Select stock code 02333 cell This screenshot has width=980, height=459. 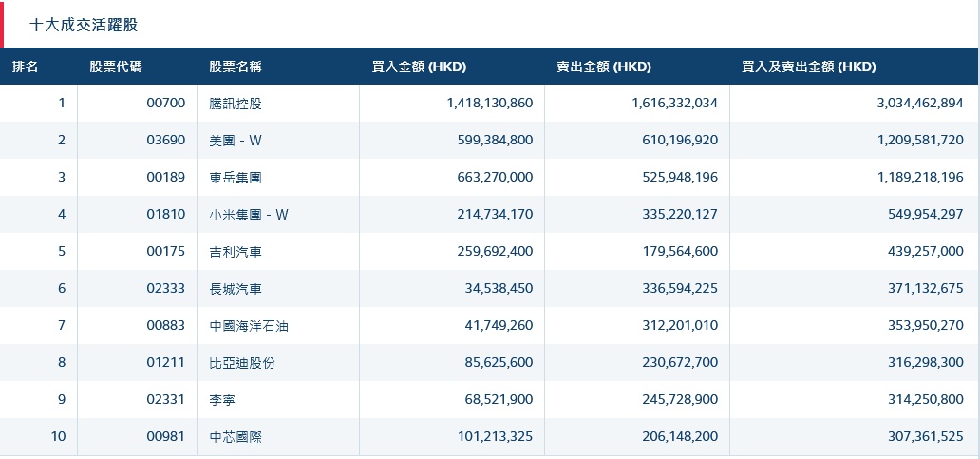[x=165, y=288]
